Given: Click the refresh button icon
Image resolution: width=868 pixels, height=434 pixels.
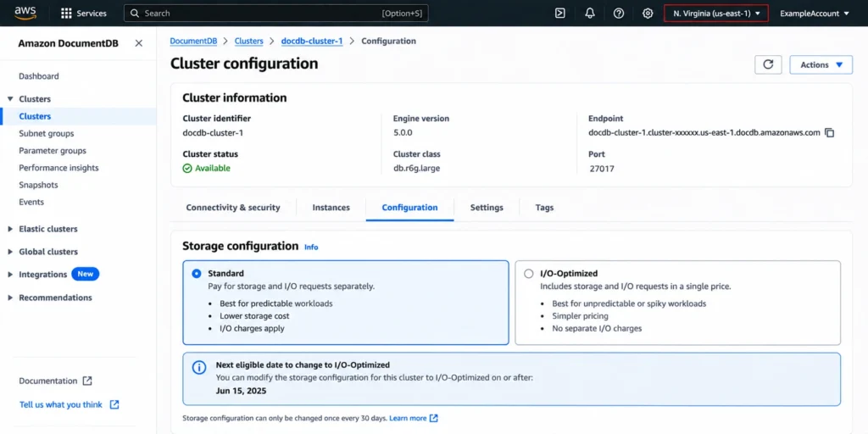Looking at the screenshot, I should click(x=768, y=64).
